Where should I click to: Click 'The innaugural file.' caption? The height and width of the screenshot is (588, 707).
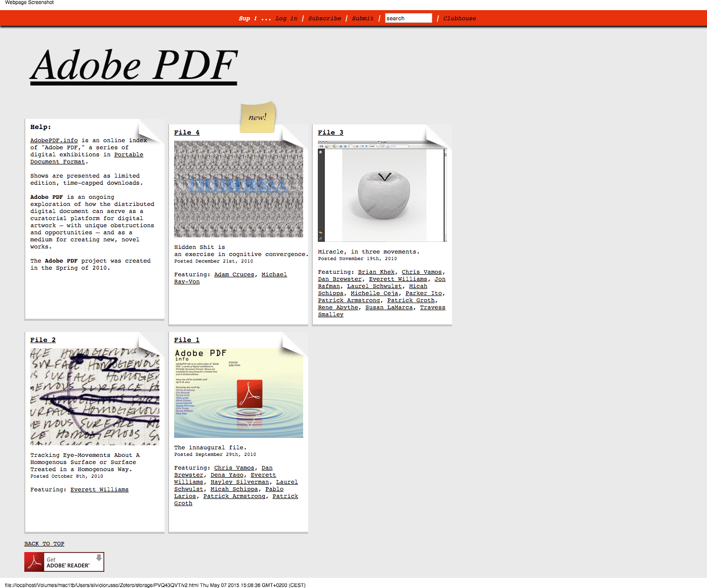(x=211, y=448)
